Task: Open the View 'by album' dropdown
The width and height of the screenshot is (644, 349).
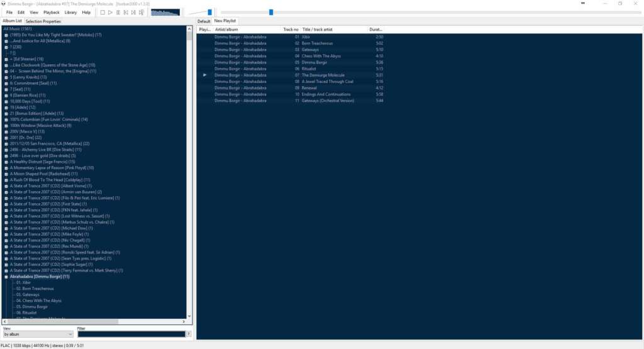Action: [x=38, y=334]
